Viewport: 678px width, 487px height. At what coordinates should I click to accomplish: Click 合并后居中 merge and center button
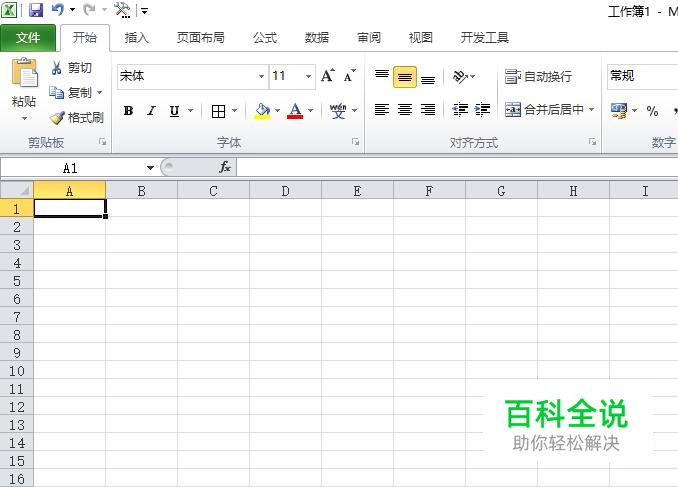544,110
